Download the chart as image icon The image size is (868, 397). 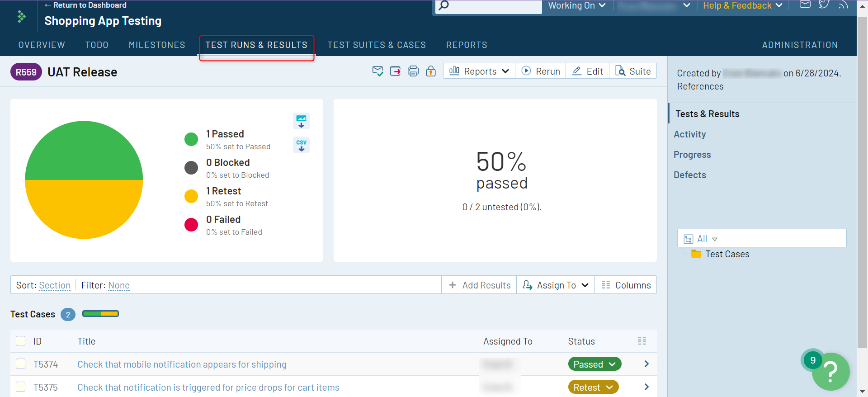tap(301, 121)
